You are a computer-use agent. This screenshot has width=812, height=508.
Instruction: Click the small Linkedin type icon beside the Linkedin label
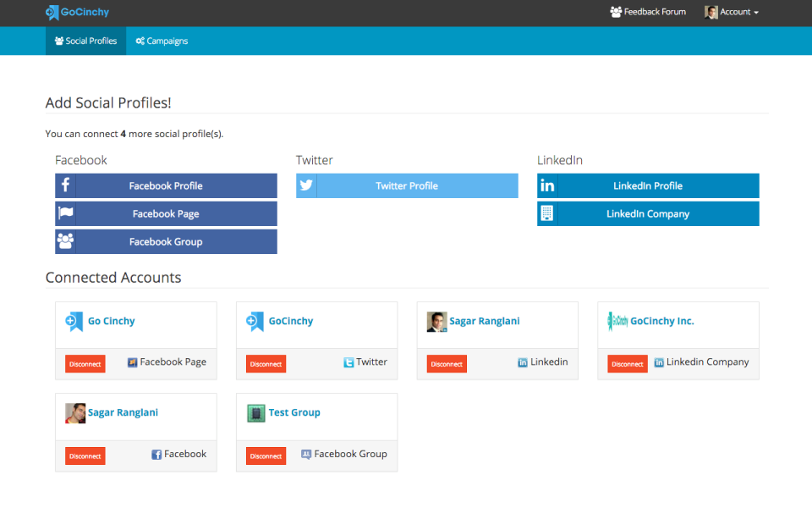click(x=523, y=362)
